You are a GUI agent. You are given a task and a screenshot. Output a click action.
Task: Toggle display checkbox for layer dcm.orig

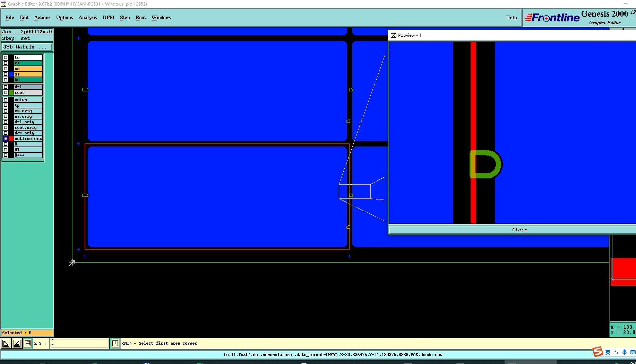click(x=6, y=133)
